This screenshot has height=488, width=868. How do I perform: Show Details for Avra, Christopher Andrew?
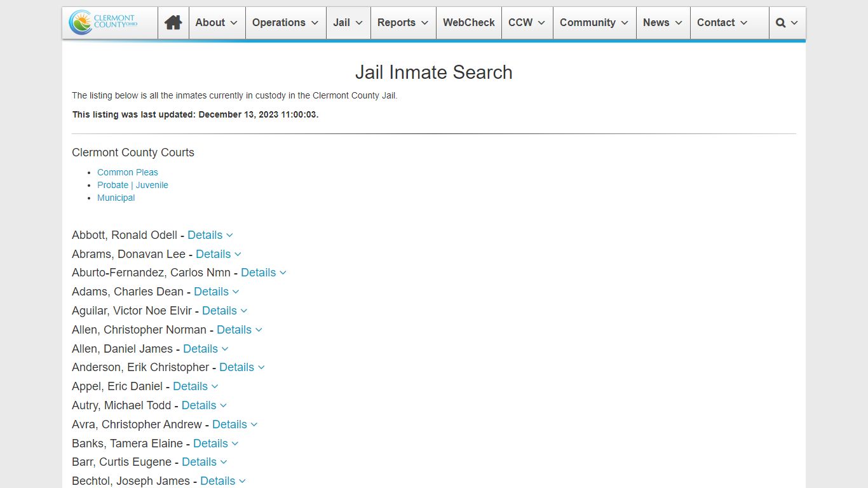235,424
